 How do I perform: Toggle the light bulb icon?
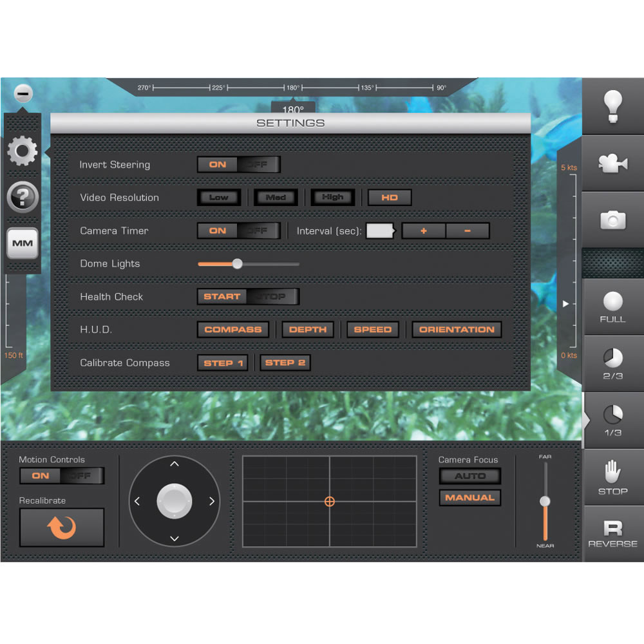(612, 106)
